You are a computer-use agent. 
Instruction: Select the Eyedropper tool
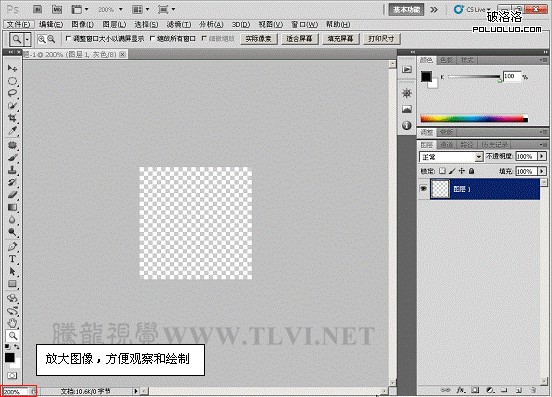[x=12, y=131]
